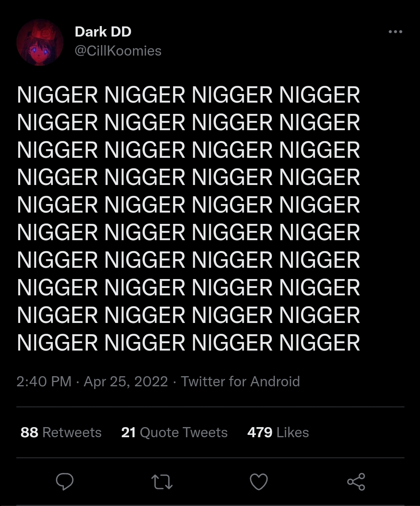
Task: Click the number 21 beside Quote Tweets
Action: click(x=128, y=432)
